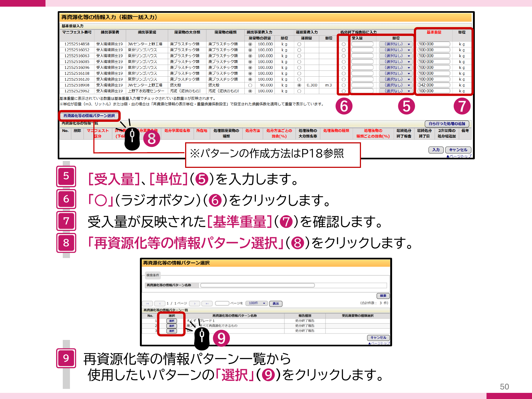
Task: Click ▲ページトップ link in pattern dialog
Action: tap(379, 343)
